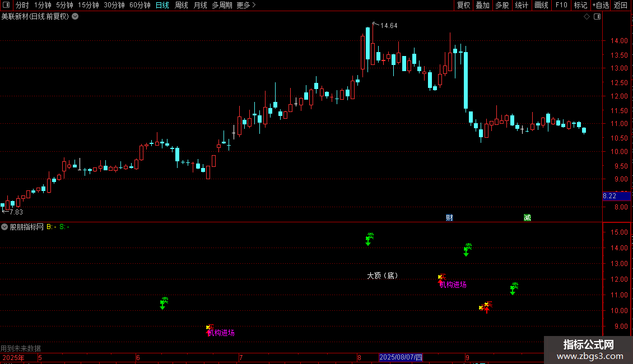Switch to 日线 daily chart

(162, 5)
